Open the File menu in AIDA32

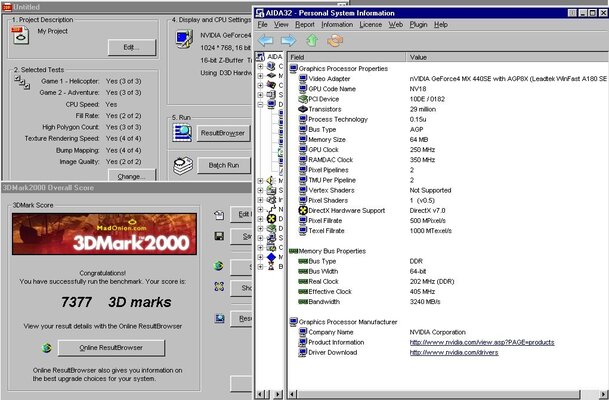pyautogui.click(x=263, y=24)
